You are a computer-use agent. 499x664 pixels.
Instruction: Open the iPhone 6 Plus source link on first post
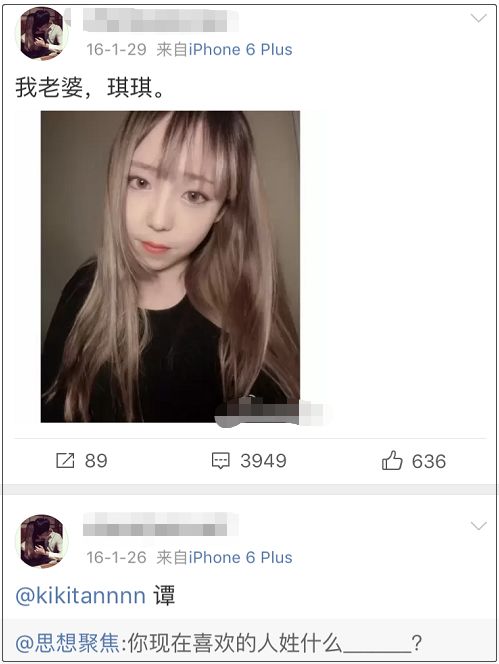tap(240, 50)
